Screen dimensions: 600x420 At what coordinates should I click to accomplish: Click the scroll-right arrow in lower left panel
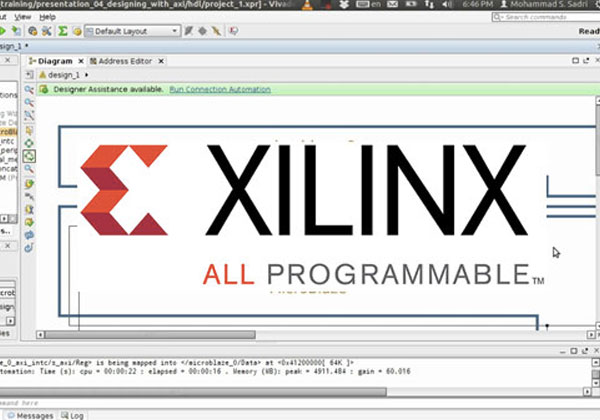(x=10, y=321)
